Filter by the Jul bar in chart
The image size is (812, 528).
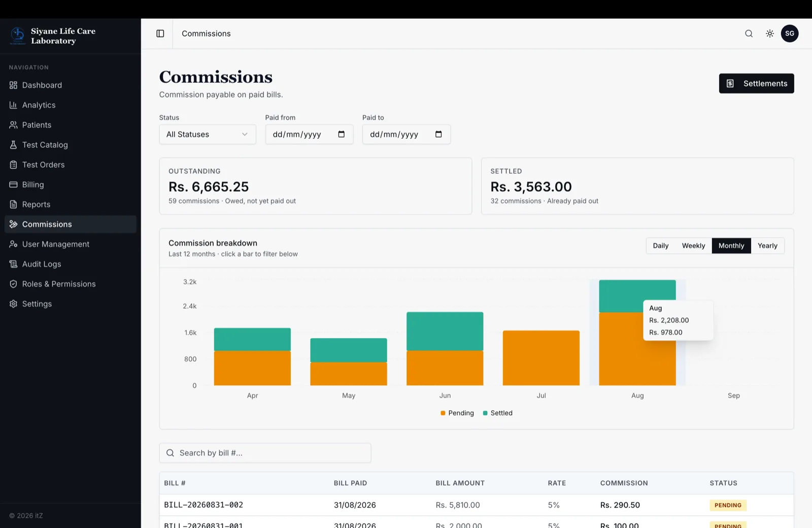pos(541,358)
